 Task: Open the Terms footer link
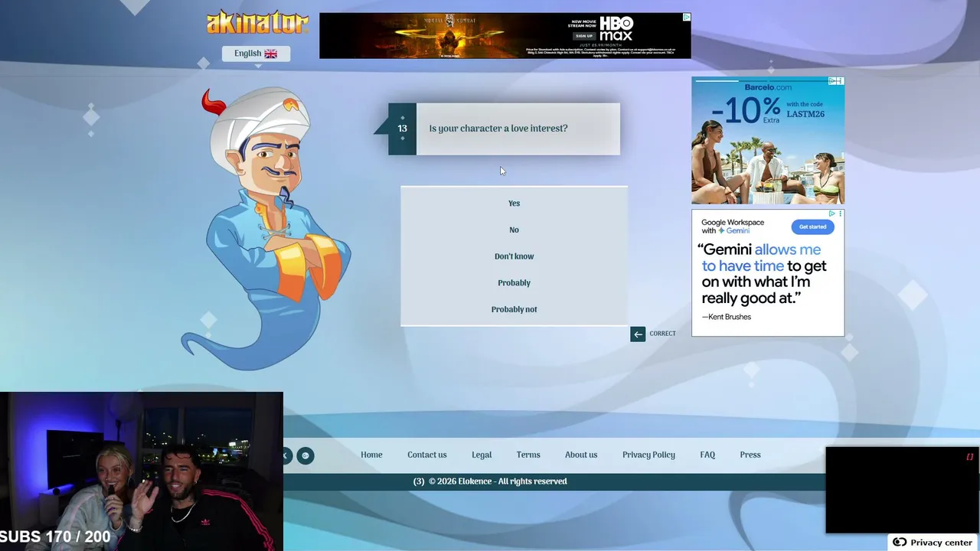pyautogui.click(x=528, y=455)
